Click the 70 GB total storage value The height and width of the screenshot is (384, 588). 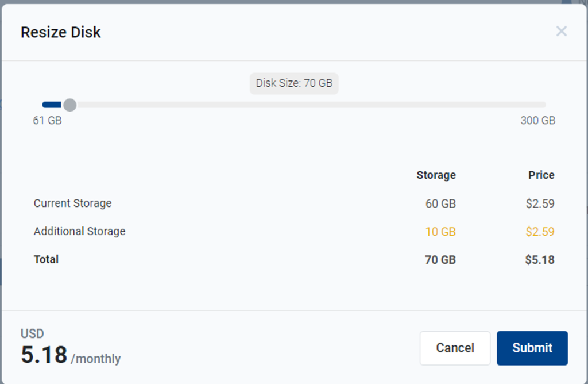pos(441,259)
